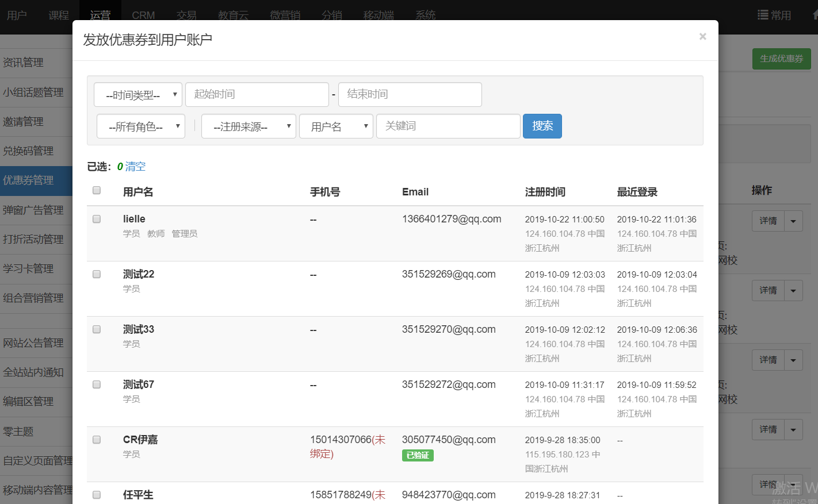818x504 pixels.
Task: Switch to the CRM top menu tab
Action: click(143, 16)
